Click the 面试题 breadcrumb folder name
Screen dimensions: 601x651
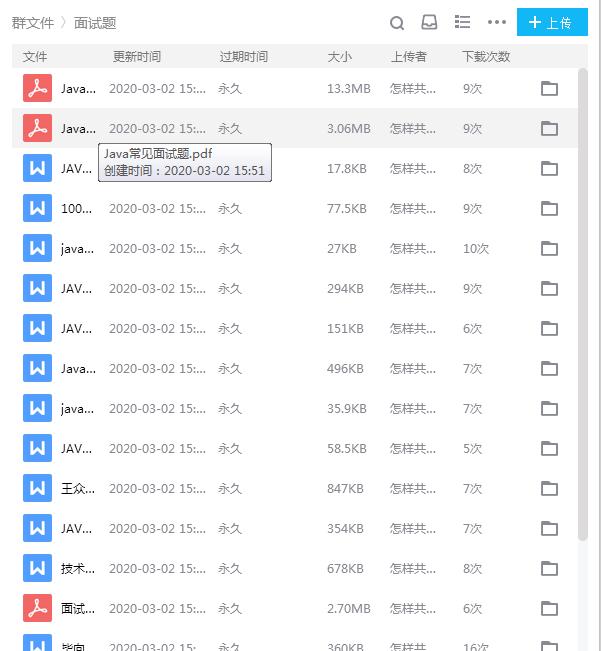(x=95, y=23)
